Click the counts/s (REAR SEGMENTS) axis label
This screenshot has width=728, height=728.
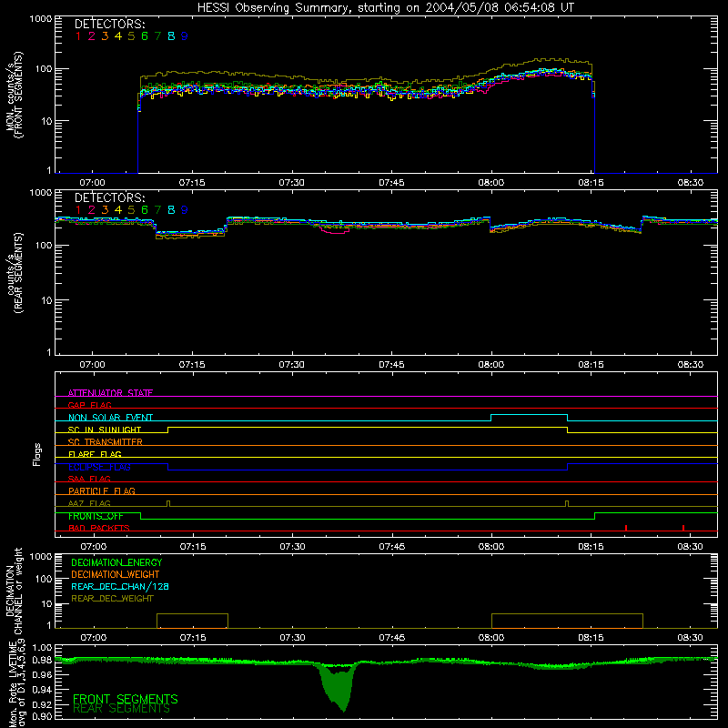pyautogui.click(x=14, y=273)
